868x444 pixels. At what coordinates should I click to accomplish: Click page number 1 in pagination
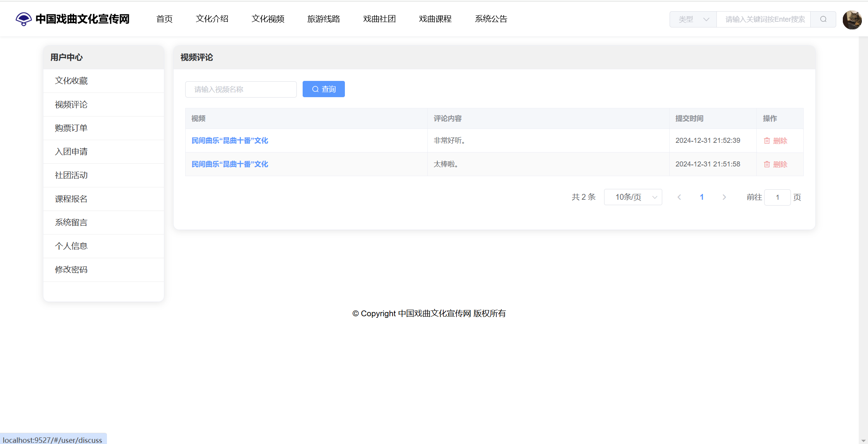click(701, 197)
